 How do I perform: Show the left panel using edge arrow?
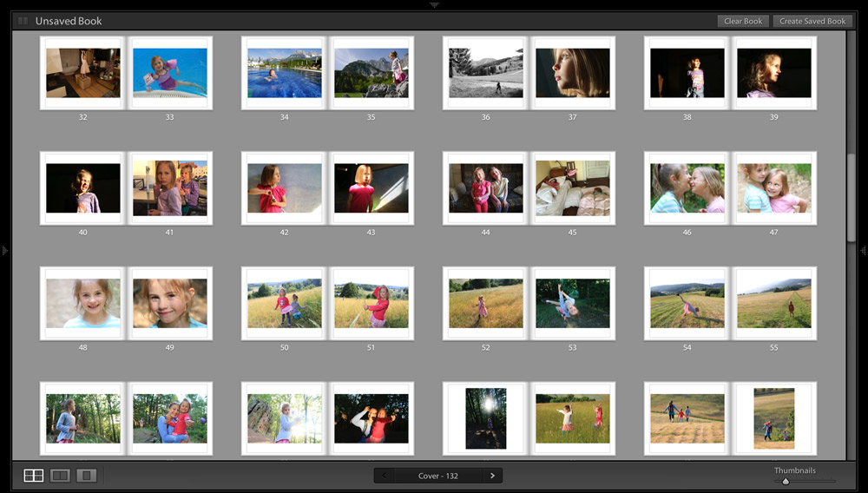(4, 251)
